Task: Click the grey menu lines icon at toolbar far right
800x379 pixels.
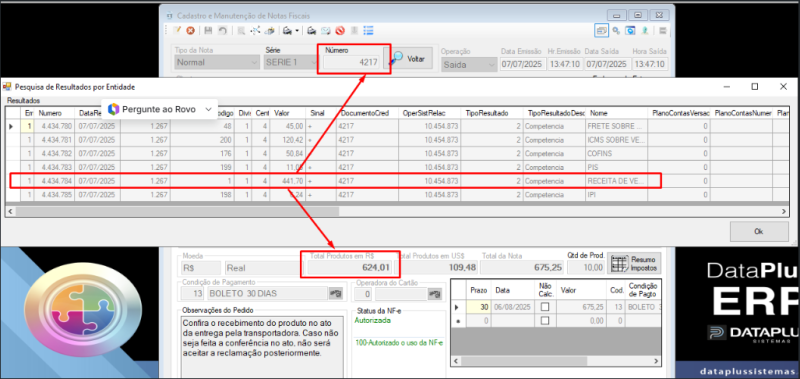Action: click(663, 31)
